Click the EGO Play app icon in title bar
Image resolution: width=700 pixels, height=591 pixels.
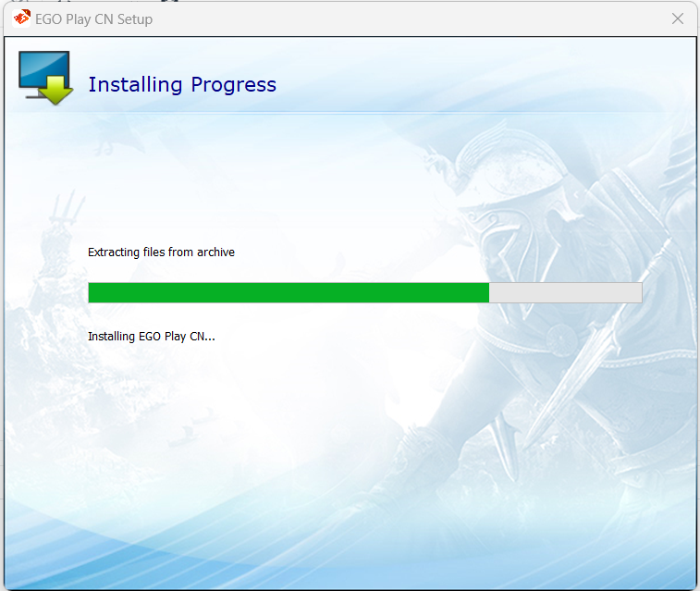tap(21, 18)
